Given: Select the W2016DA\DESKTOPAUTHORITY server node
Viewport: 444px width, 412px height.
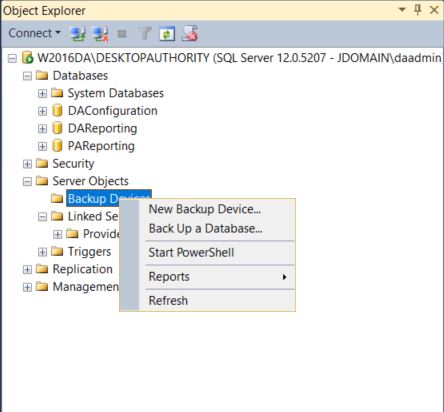Looking at the screenshot, I should click(239, 58).
